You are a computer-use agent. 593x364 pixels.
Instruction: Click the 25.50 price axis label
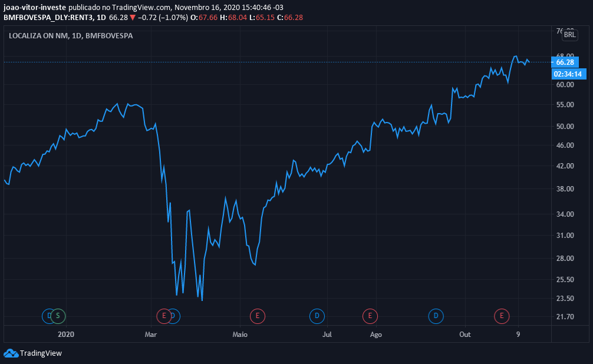(565, 279)
